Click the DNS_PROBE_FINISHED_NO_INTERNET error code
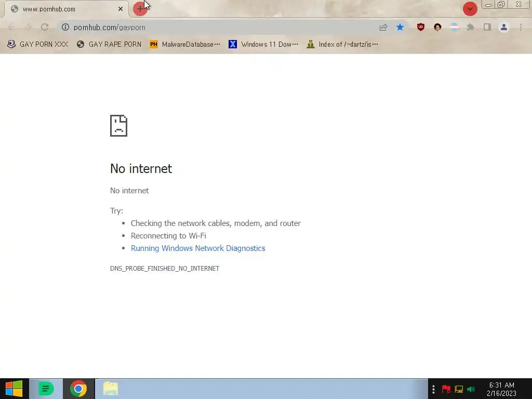The height and width of the screenshot is (399, 532). click(x=165, y=269)
